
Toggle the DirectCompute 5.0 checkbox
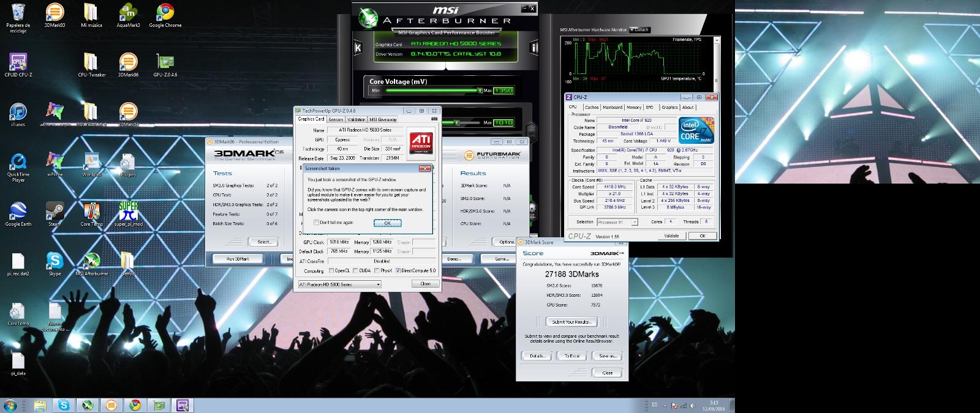pyautogui.click(x=398, y=270)
